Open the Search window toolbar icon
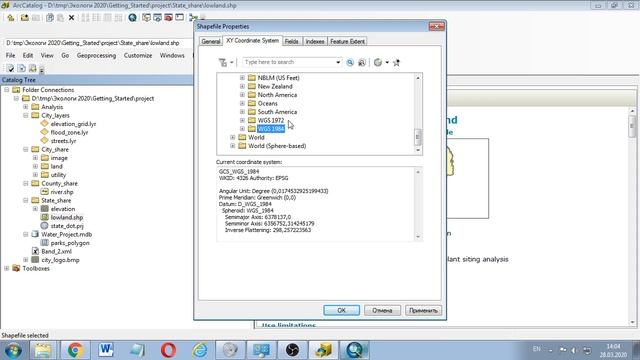 point(158,18)
